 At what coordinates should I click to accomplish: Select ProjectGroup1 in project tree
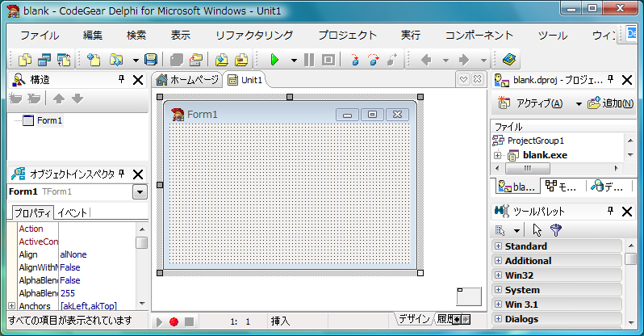click(x=536, y=141)
